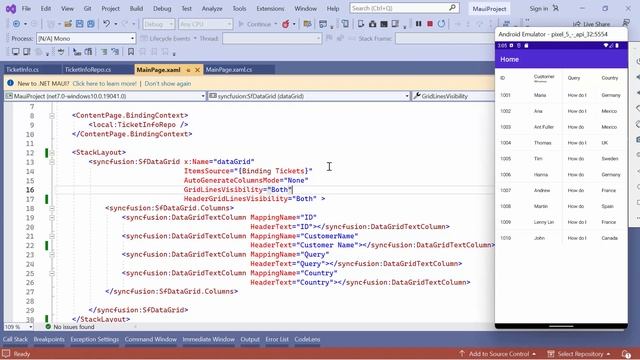Click the navigate backward toolbar icon
This screenshot has height=360, width=640.
pos(16,24)
